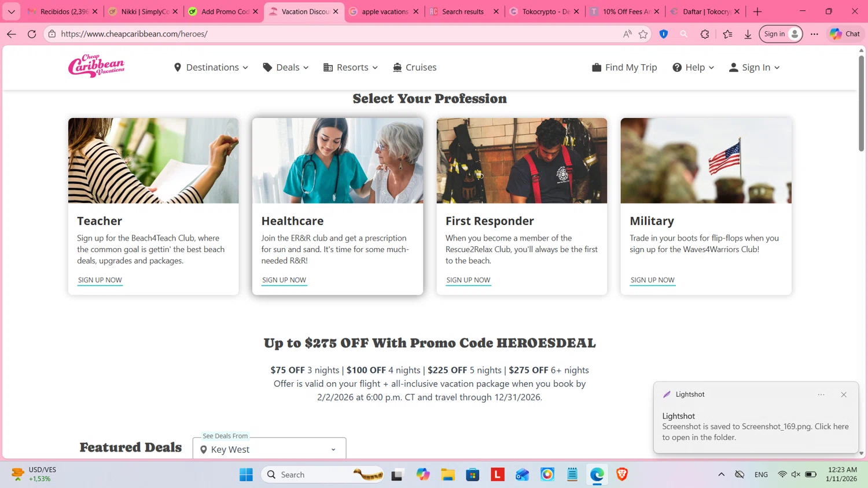Viewport: 868px width, 488px height.
Task: Click Sign Up Now under First Responder
Action: click(x=468, y=280)
